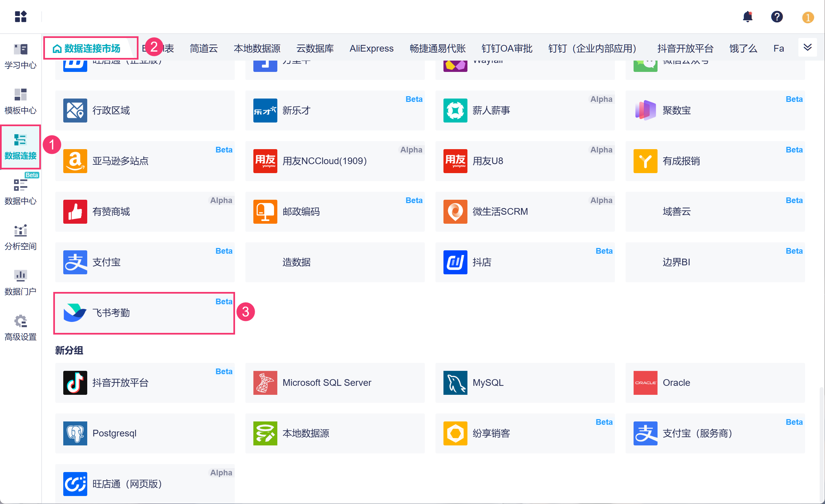Choose the MySQL data source card
825x504 pixels.
[524, 383]
